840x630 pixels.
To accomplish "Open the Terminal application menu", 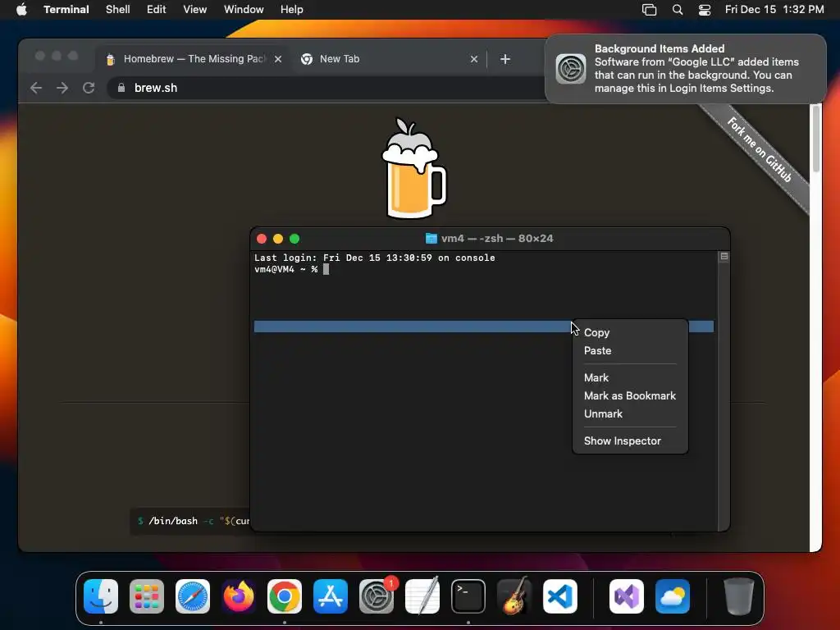I will (66, 10).
